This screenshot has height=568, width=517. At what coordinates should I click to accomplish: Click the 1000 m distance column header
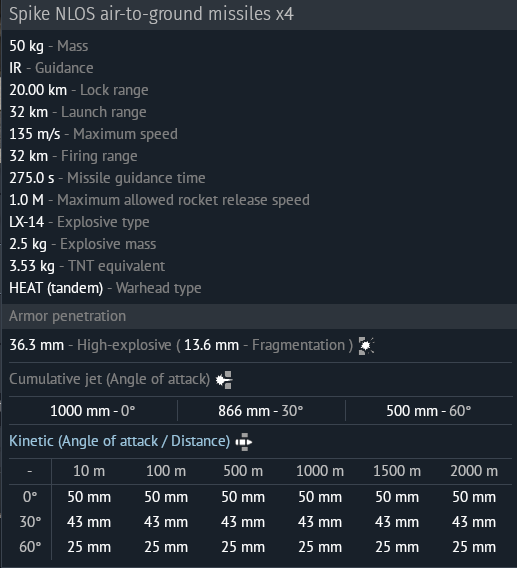(x=320, y=471)
